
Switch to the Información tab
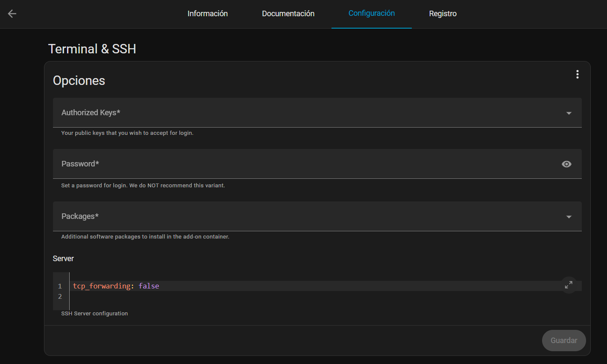208,14
